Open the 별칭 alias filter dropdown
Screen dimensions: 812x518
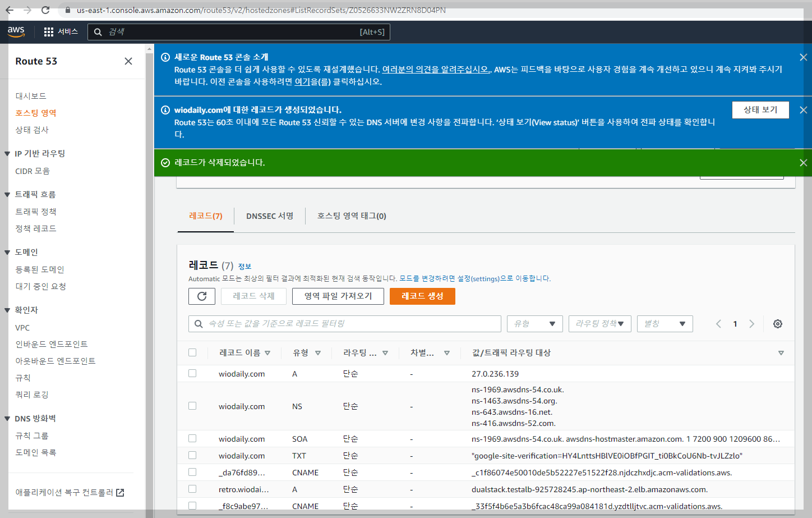[665, 324]
